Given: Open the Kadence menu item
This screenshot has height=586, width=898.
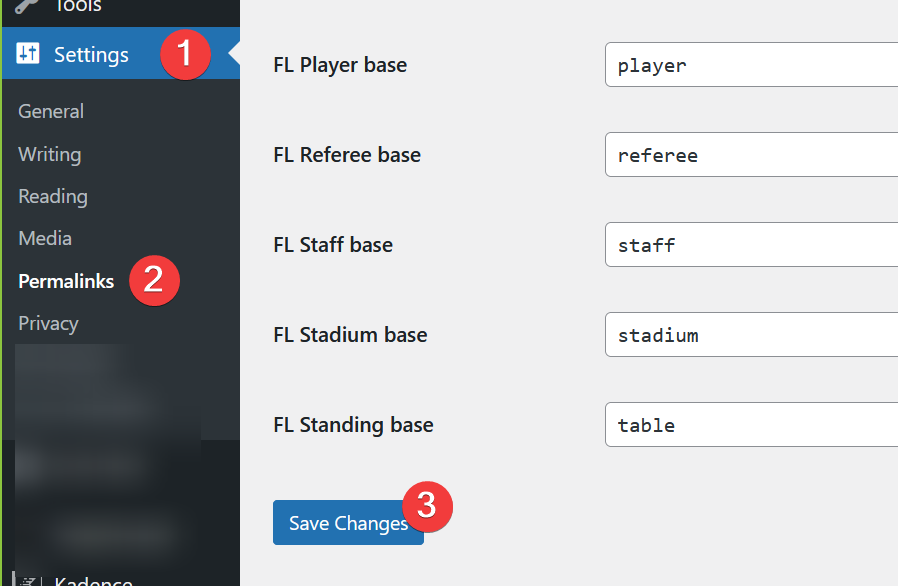Looking at the screenshot, I should pos(93,581).
